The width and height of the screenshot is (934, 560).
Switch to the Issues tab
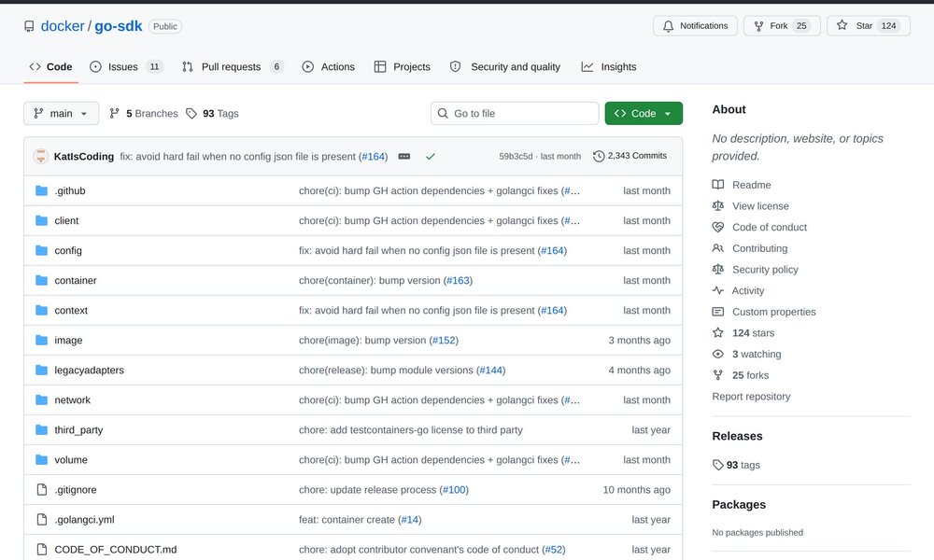[x=126, y=66]
